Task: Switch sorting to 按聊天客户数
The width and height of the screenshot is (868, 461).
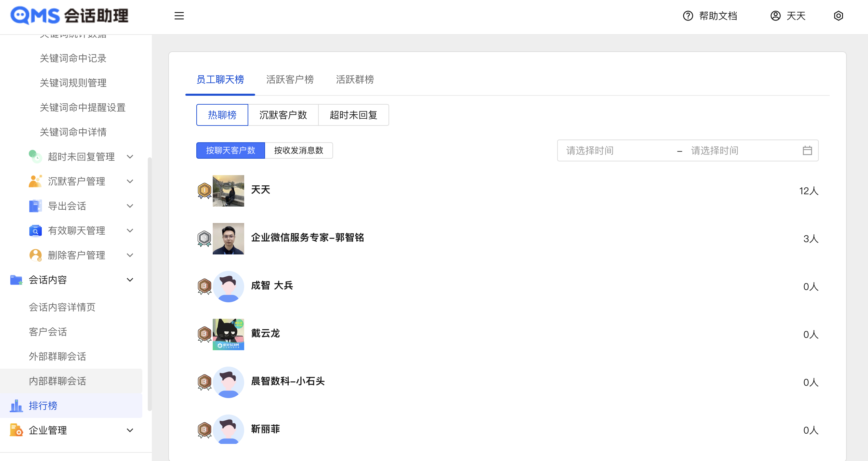Action: [x=231, y=150]
